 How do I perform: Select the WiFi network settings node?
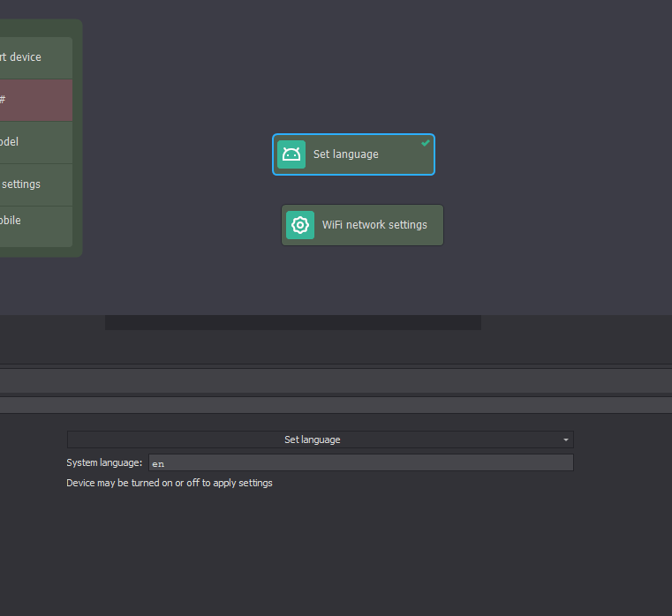362,225
